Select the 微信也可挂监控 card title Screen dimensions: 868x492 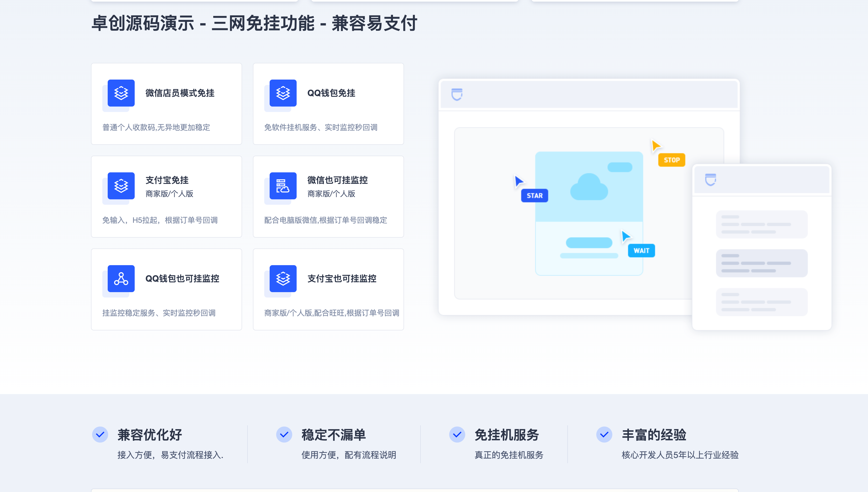coord(337,180)
